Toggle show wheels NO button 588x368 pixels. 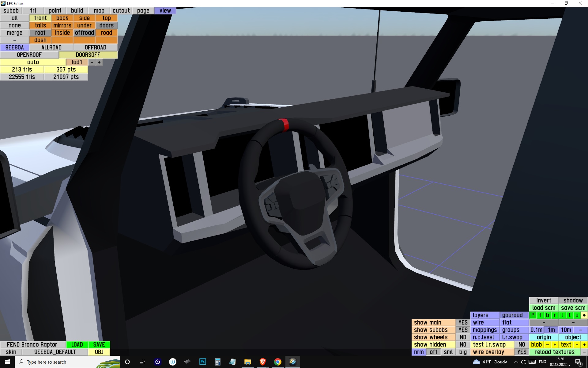[x=463, y=337]
